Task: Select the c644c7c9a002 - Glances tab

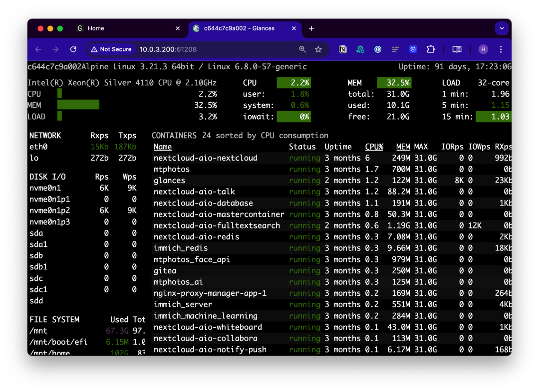Action: (240, 28)
